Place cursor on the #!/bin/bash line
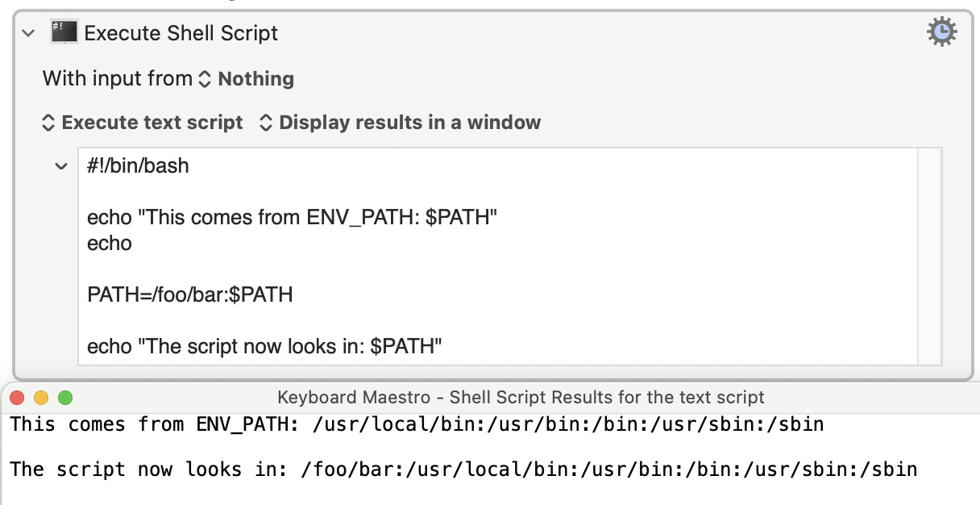 (x=139, y=166)
